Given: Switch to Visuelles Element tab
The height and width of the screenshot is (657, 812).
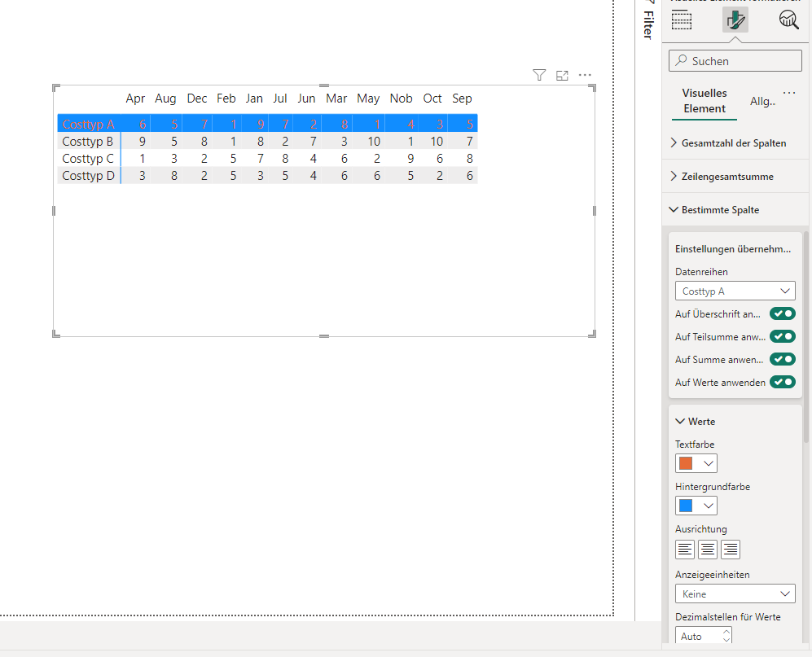Looking at the screenshot, I should (x=704, y=101).
